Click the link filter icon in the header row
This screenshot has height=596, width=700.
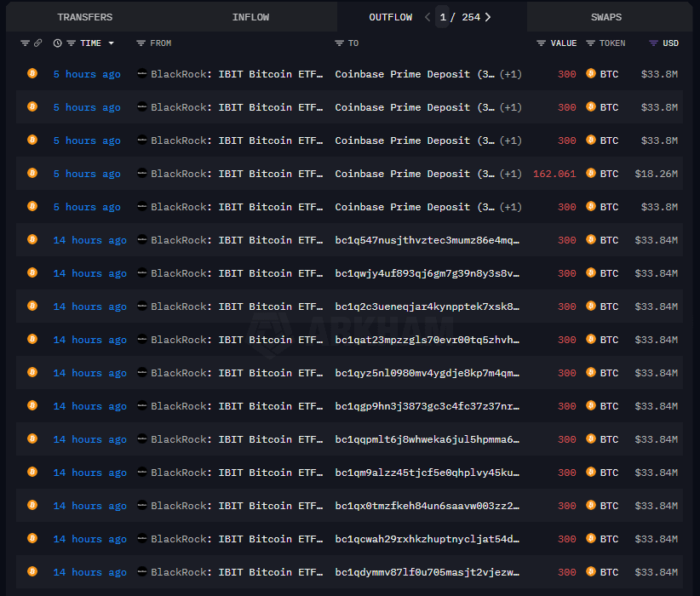pyautogui.click(x=38, y=43)
